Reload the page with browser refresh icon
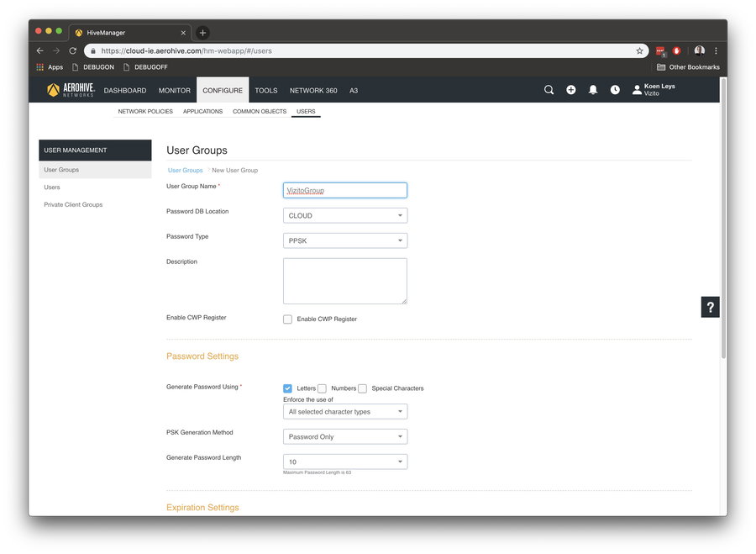The height and width of the screenshot is (554, 756). pyautogui.click(x=73, y=50)
